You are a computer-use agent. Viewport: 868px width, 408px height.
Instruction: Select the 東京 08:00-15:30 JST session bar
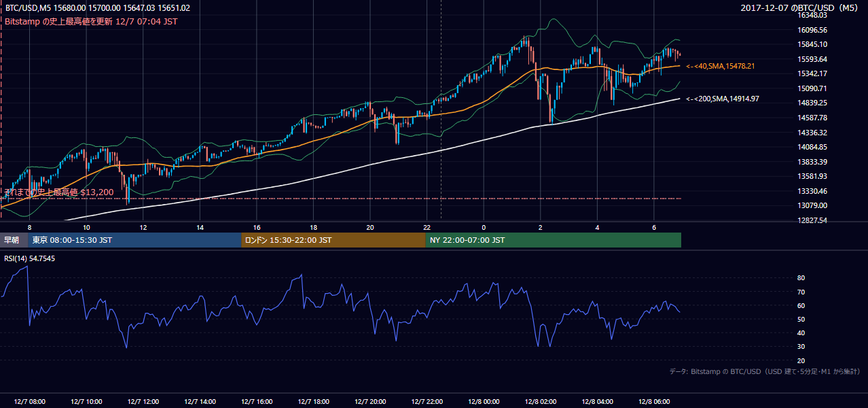click(x=134, y=240)
